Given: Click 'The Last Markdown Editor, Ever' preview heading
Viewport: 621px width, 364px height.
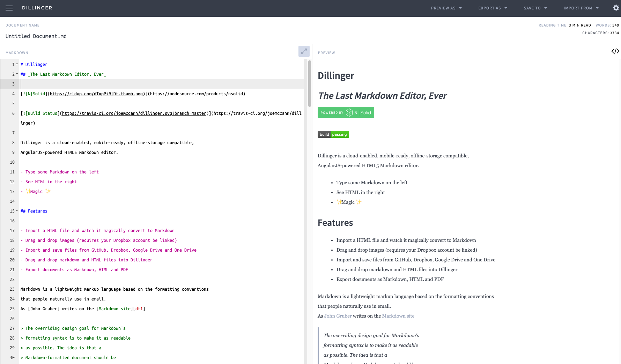Looking at the screenshot, I should [x=382, y=95].
